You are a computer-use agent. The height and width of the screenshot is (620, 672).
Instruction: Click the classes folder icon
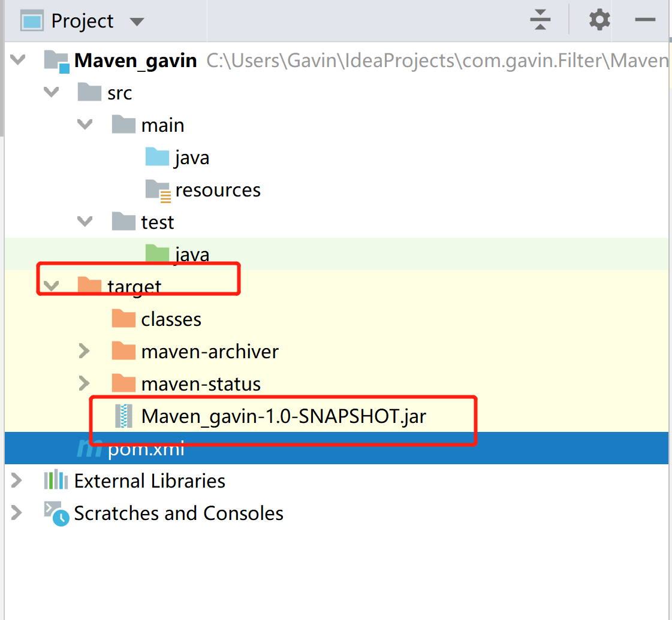[x=123, y=317]
